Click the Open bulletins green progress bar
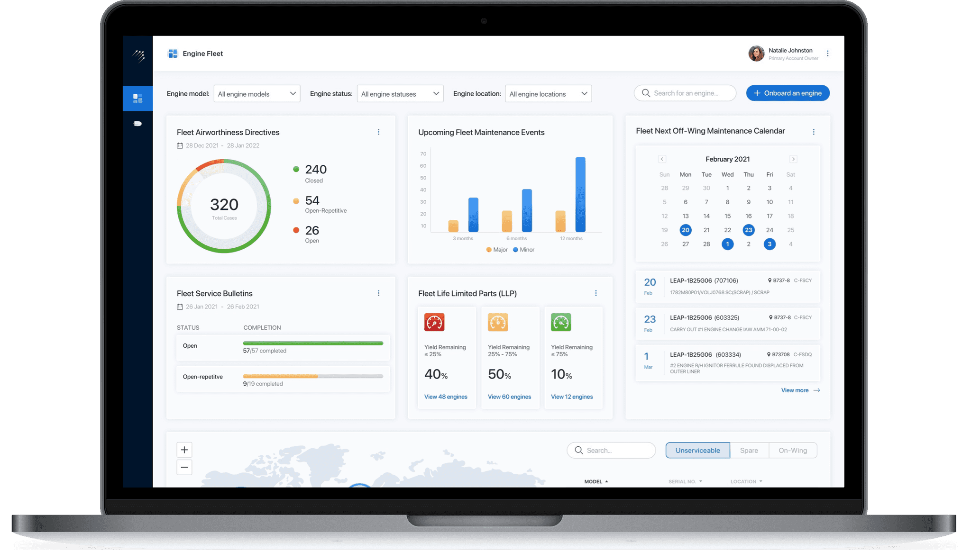This screenshot has height=560, width=971. 313,343
